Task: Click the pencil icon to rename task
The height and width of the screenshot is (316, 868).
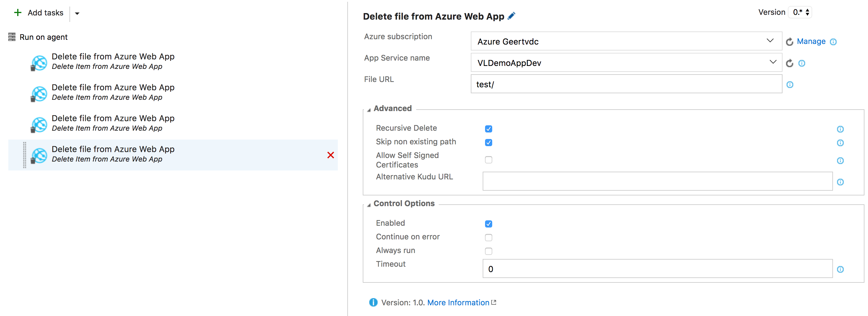Action: [511, 16]
